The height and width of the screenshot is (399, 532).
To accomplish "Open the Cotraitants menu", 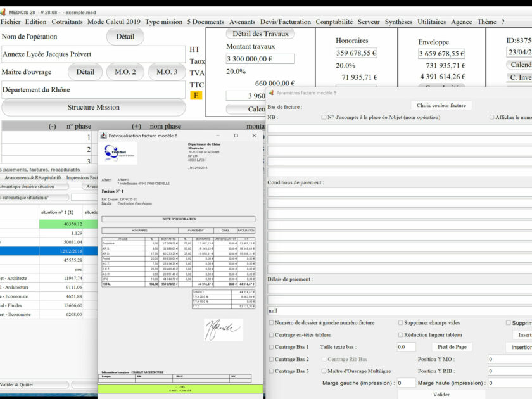I will coord(67,22).
